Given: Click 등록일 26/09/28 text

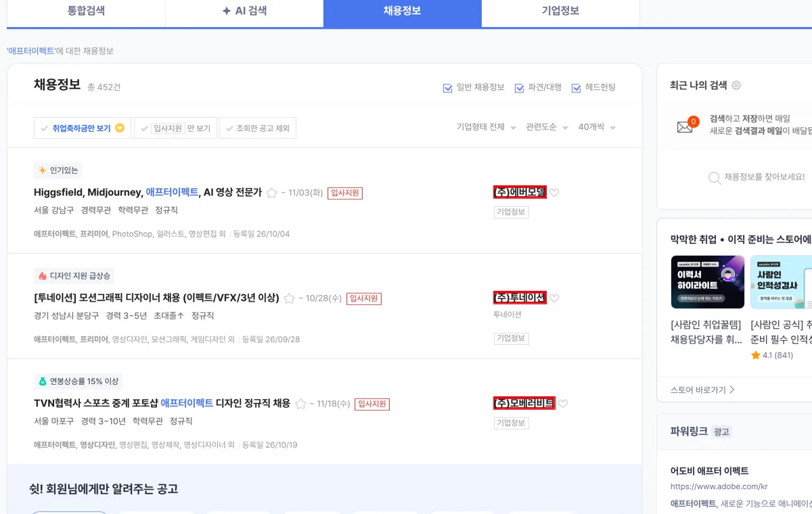Looking at the screenshot, I should pyautogui.click(x=271, y=340).
